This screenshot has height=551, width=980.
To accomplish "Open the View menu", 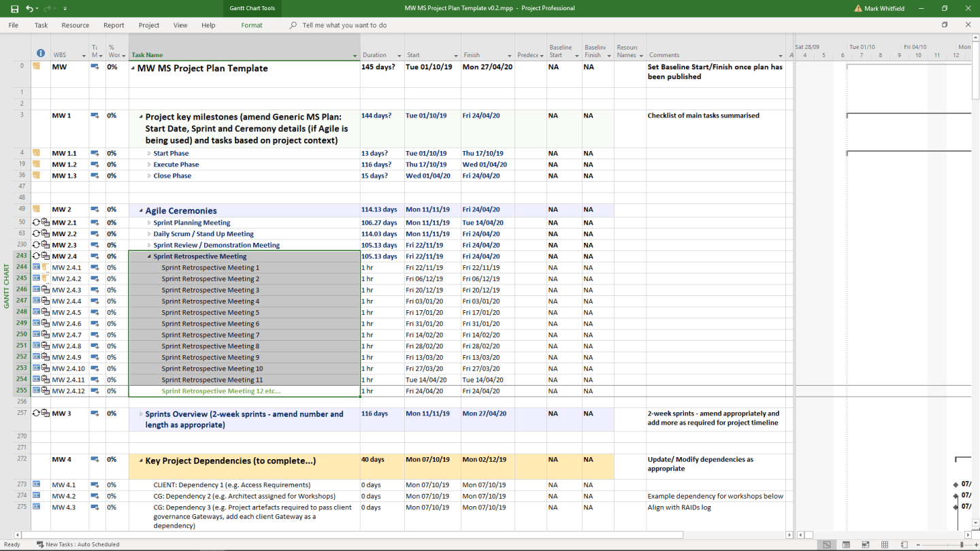I will (x=180, y=25).
